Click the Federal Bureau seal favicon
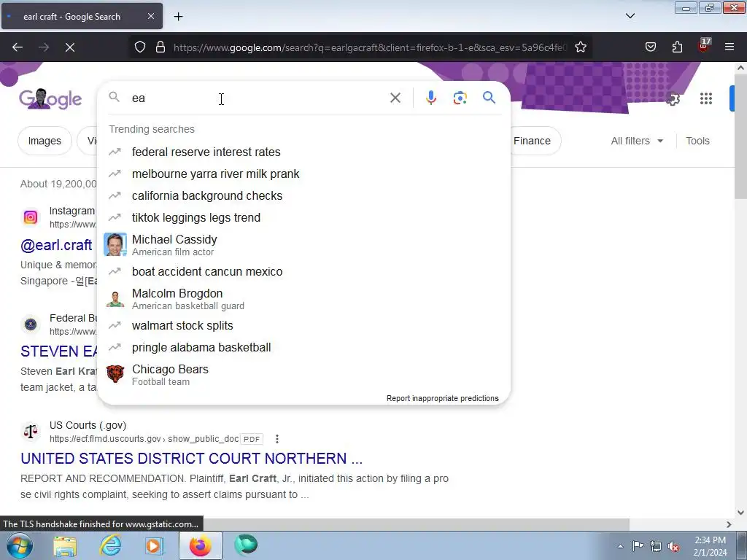Image resolution: width=747 pixels, height=560 pixels. (x=31, y=324)
